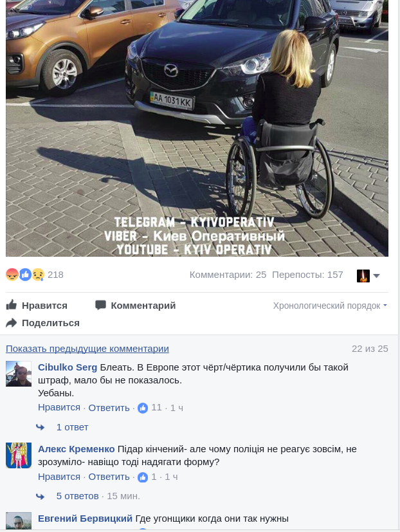This screenshot has height=532, width=400.
Task: Open Алекс Кременко's coat-of-arms avatar
Action: coord(19,455)
